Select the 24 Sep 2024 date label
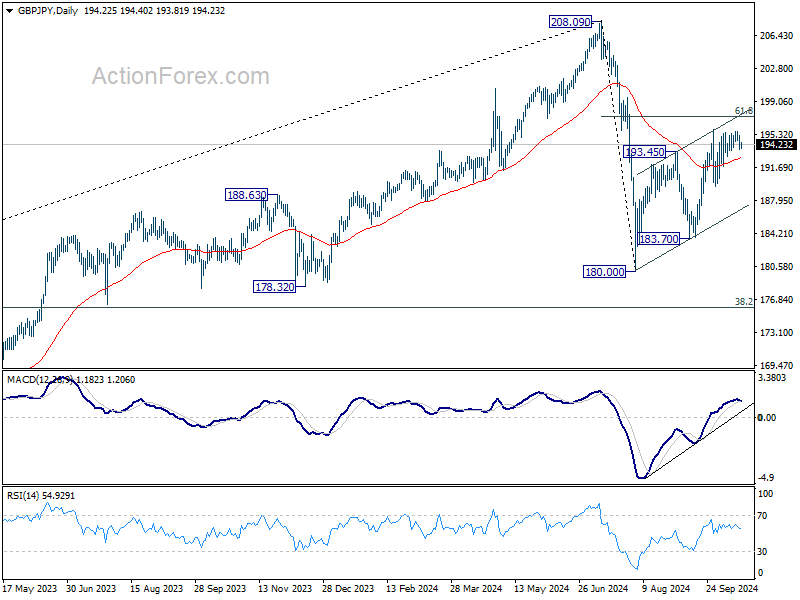The width and height of the screenshot is (800, 600). [732, 588]
